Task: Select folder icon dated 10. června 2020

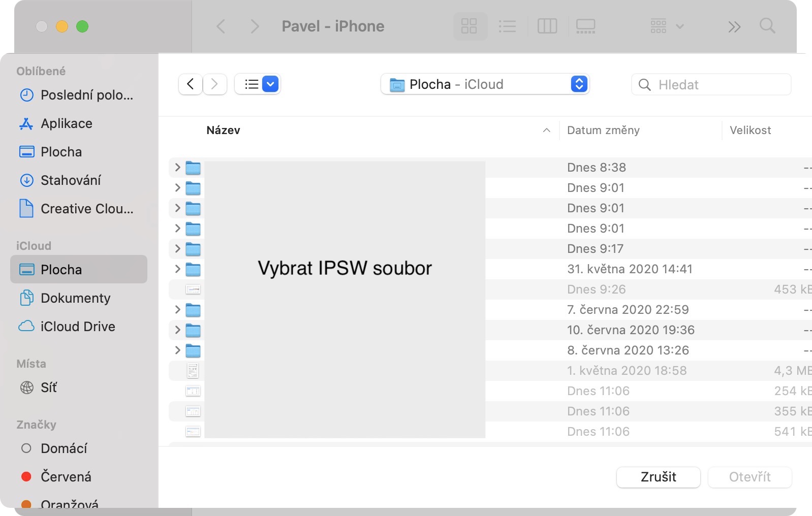Action: pyautogui.click(x=193, y=330)
